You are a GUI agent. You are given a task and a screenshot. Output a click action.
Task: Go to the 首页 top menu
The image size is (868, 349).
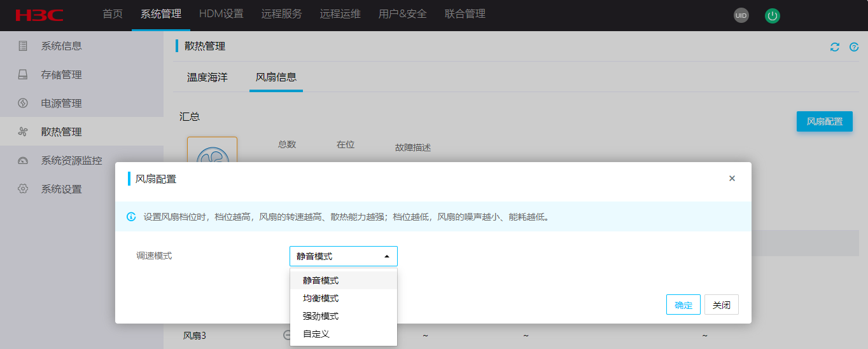(x=113, y=14)
